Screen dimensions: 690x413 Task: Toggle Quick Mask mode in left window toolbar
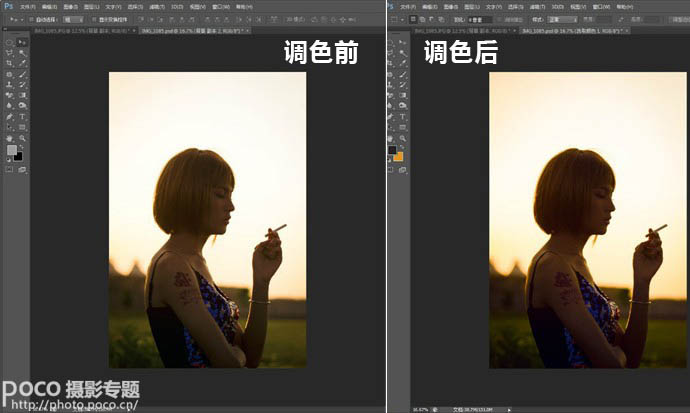click(x=9, y=170)
